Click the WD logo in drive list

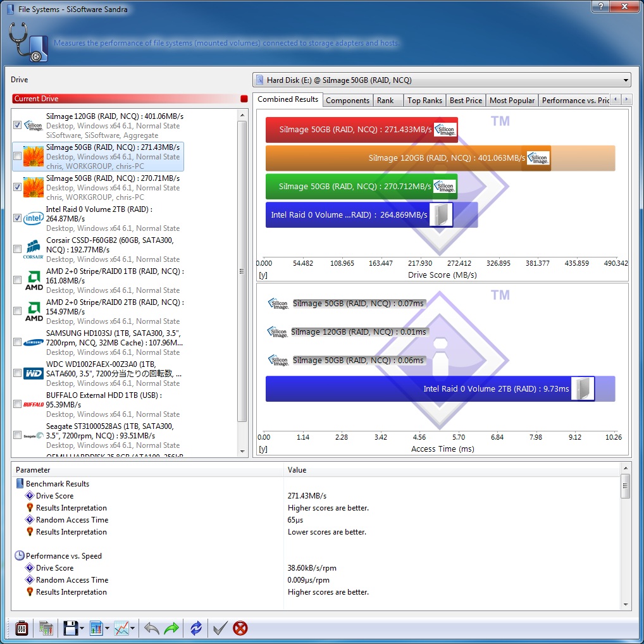pyautogui.click(x=34, y=373)
